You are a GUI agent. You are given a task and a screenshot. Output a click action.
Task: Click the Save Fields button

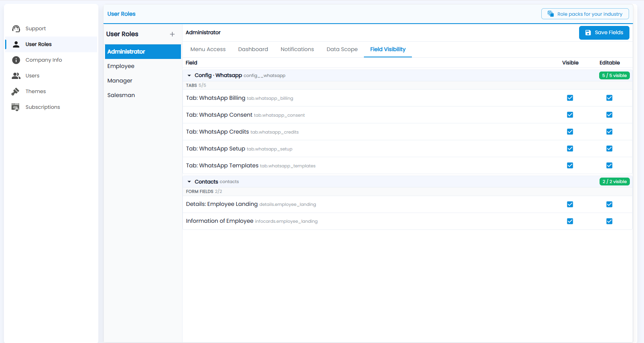point(604,33)
